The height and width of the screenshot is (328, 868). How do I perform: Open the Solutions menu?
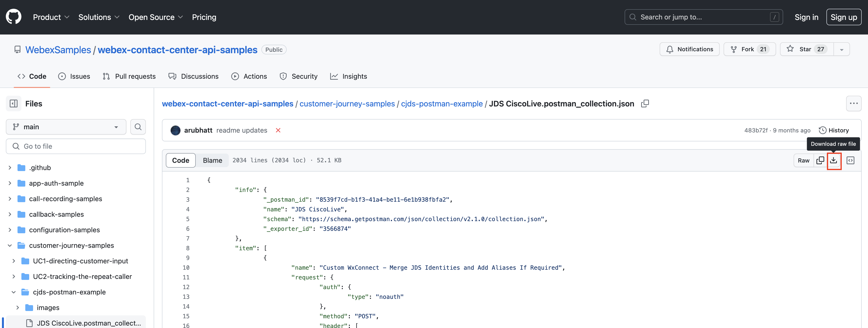(99, 17)
